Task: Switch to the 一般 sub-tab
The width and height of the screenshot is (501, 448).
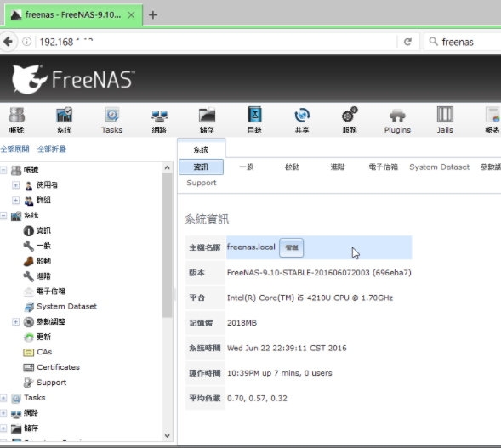Action: (247, 167)
